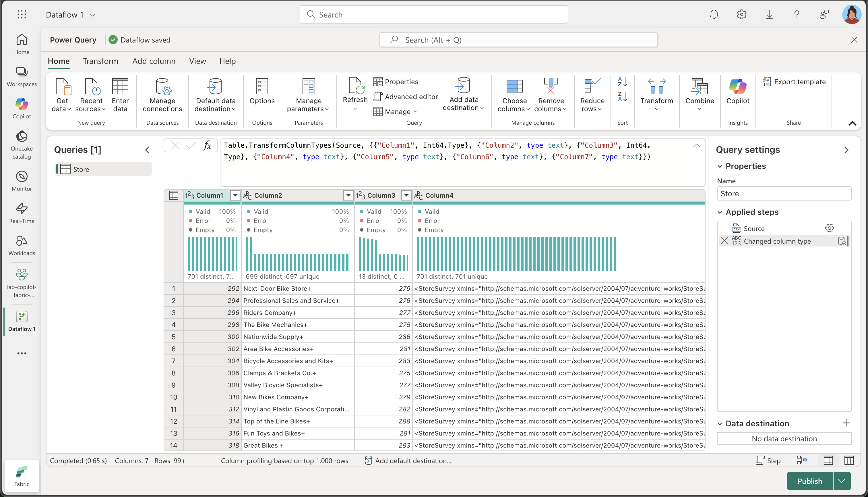Open query Properties
The height and width of the screenshot is (497, 868).
coord(396,82)
